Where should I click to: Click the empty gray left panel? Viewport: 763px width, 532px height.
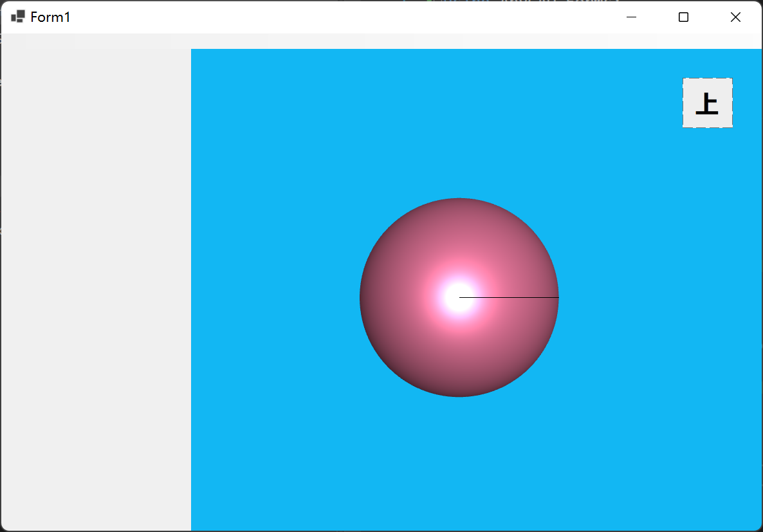(x=95, y=289)
